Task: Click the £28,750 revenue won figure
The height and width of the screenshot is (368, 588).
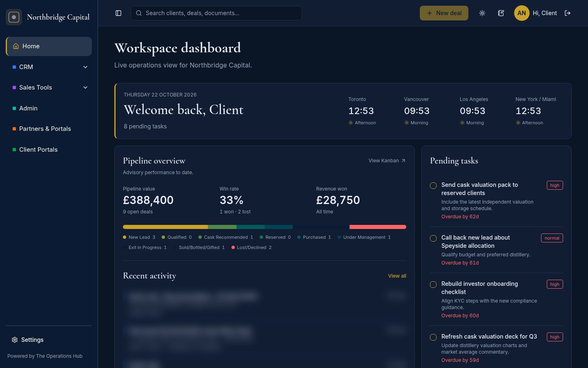Action: point(338,200)
